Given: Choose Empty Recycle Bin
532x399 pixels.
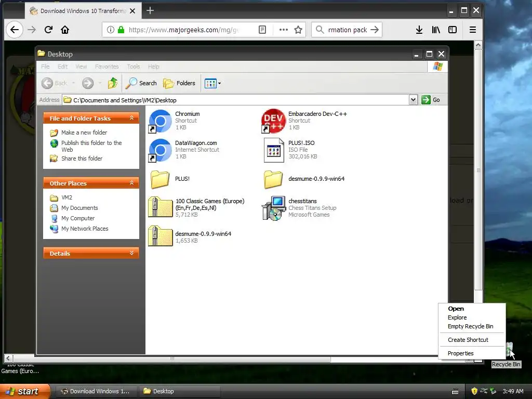Looking at the screenshot, I should pos(472,326).
